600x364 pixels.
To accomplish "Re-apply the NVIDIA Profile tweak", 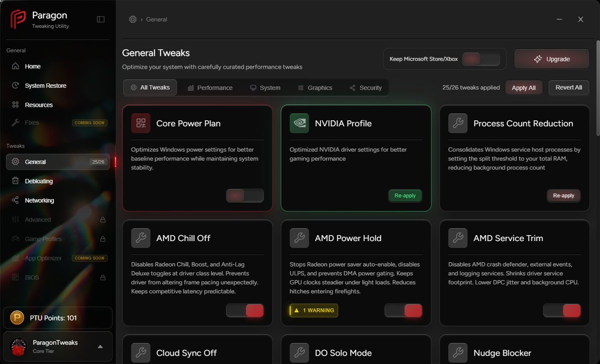I will coord(405,196).
